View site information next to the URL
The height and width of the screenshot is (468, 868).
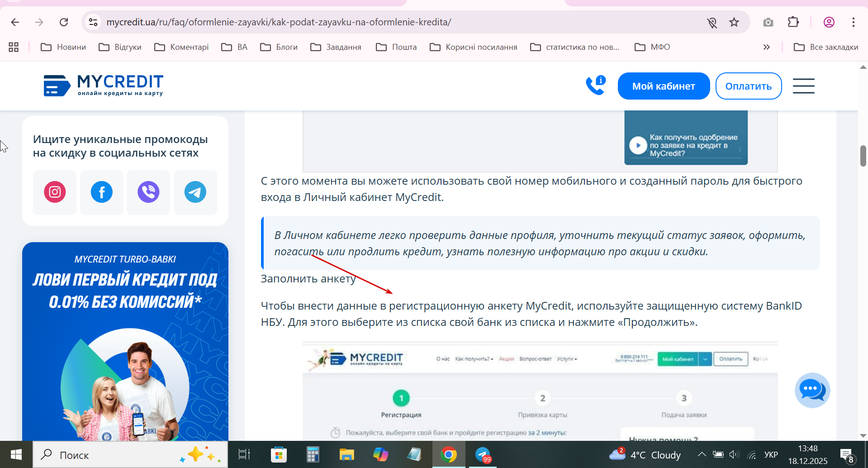pyautogui.click(x=93, y=22)
